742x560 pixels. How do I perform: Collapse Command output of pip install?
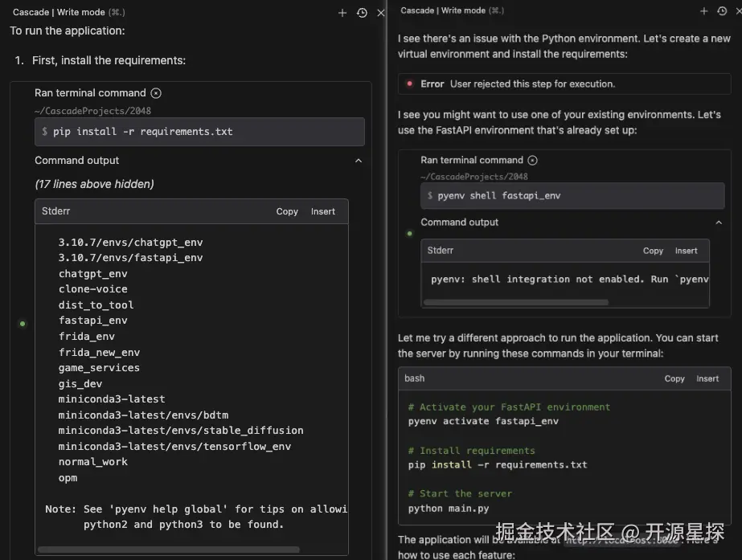tap(359, 161)
